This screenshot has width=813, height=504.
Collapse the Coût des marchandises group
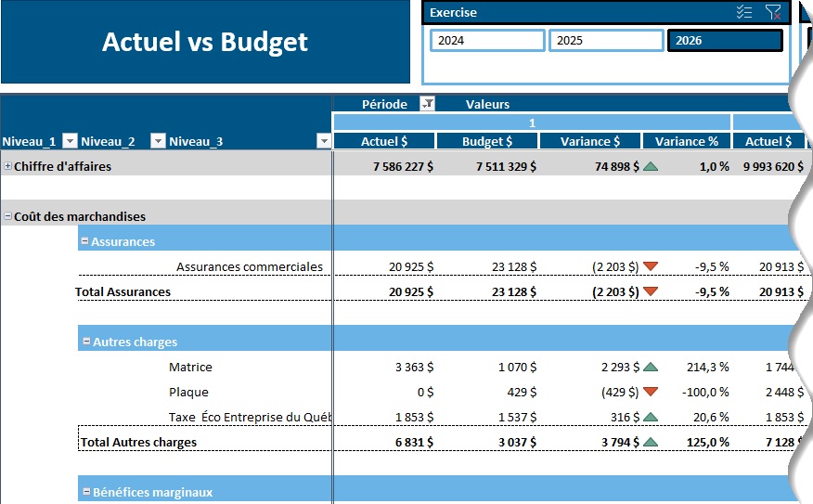[x=8, y=216]
